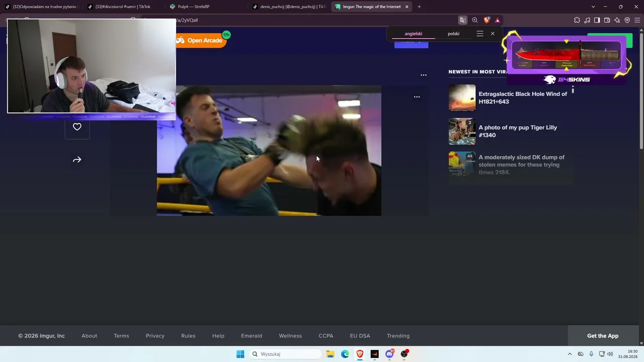
Task: Open the Extragalactic Black Hole Wind thumbnail
Action: coord(462,98)
